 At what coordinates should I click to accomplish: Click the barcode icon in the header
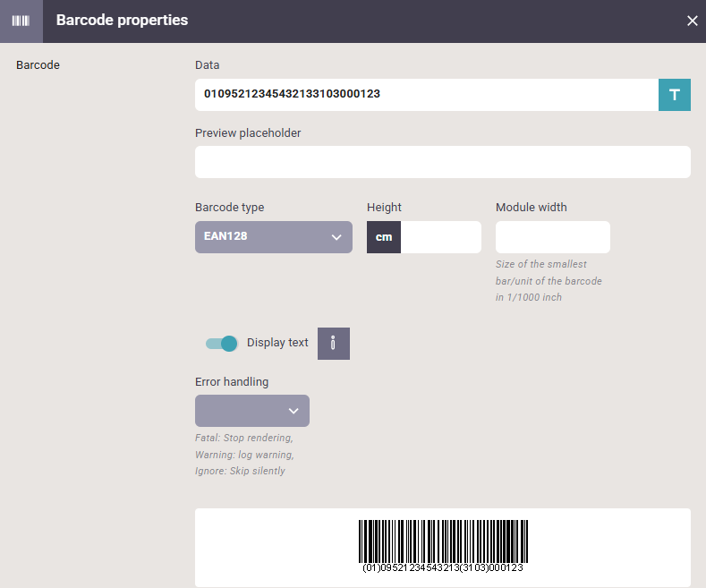pos(21,21)
